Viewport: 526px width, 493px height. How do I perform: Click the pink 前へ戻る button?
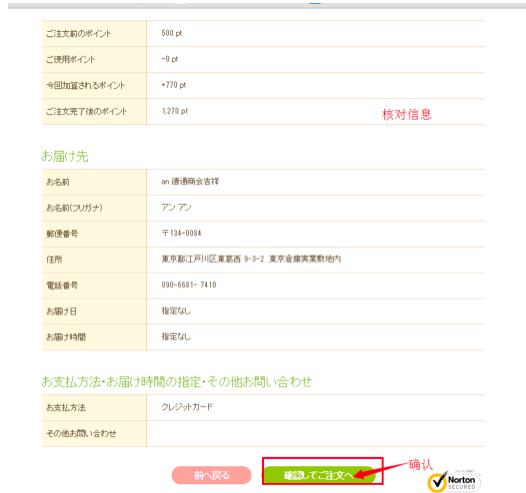211,475
